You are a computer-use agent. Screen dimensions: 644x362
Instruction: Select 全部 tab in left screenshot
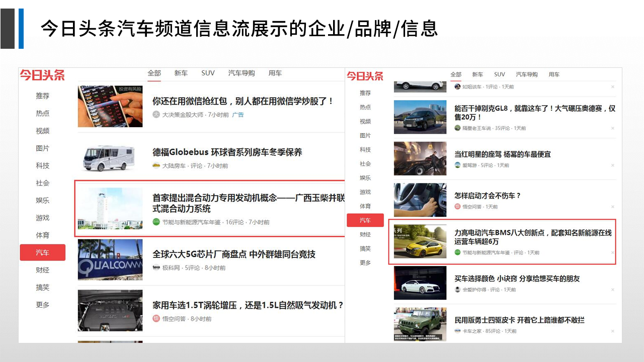pyautogui.click(x=154, y=73)
